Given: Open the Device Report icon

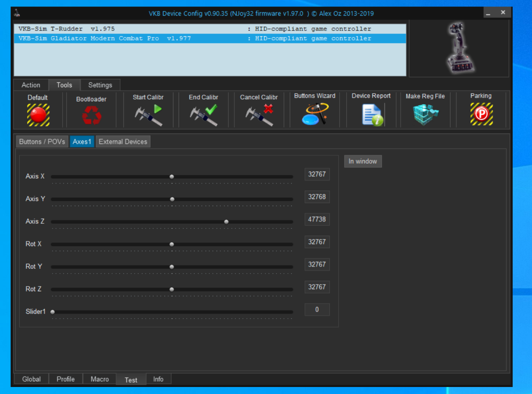Looking at the screenshot, I should (x=372, y=115).
